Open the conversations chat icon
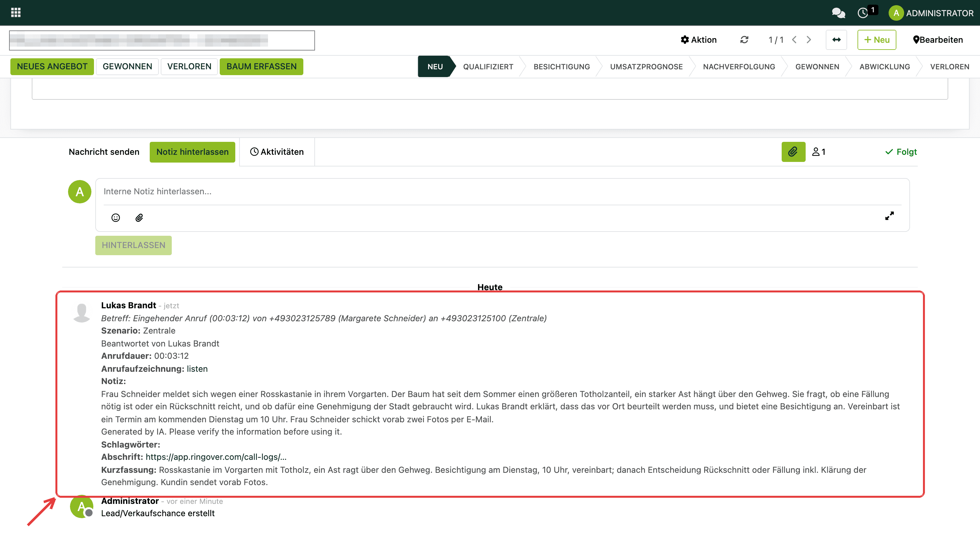 point(838,13)
